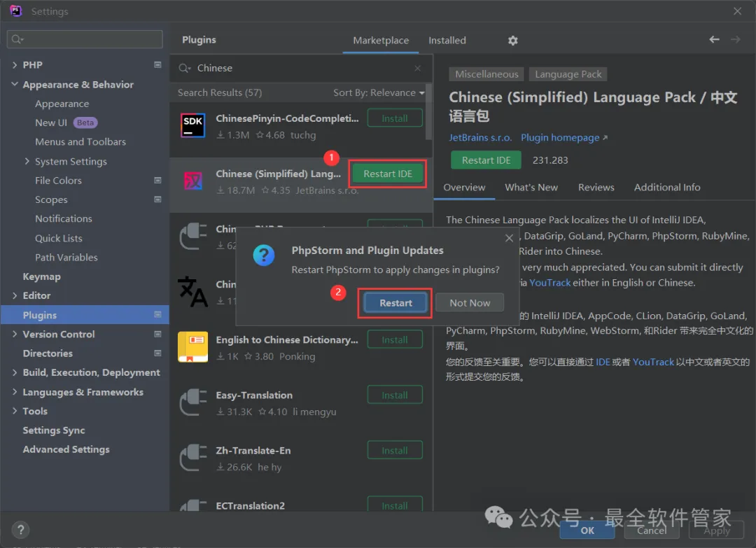
Task: Click the help question mark button
Action: pos(21,531)
